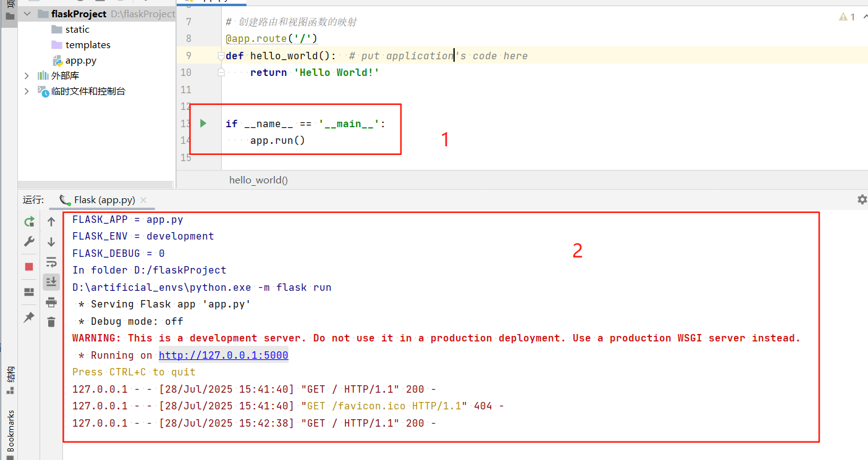Click console line 'FLASK_DEBUG = 0'
This screenshot has height=460, width=868.
click(x=119, y=253)
